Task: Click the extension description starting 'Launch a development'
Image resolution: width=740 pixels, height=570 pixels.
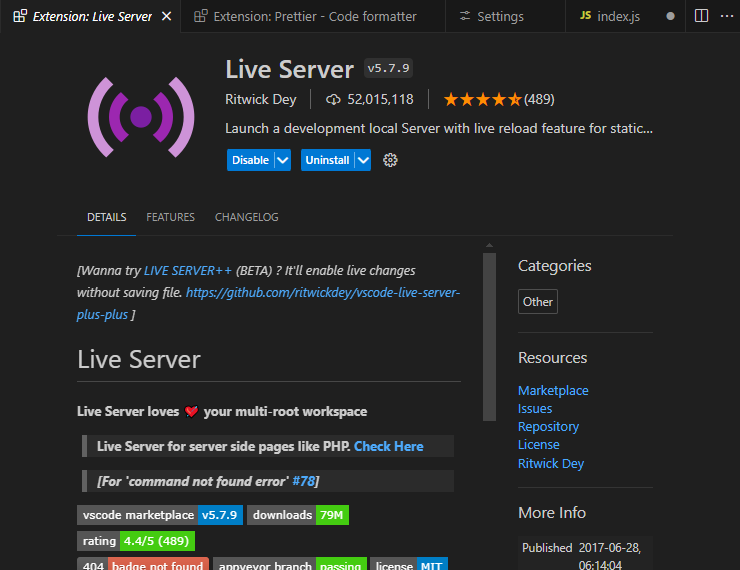Action: click(x=439, y=128)
